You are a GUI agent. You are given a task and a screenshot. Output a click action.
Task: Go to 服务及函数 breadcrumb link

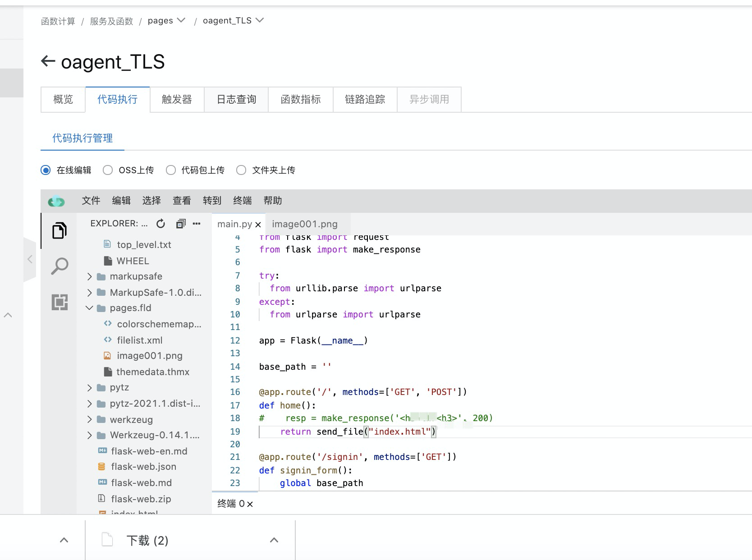(111, 21)
